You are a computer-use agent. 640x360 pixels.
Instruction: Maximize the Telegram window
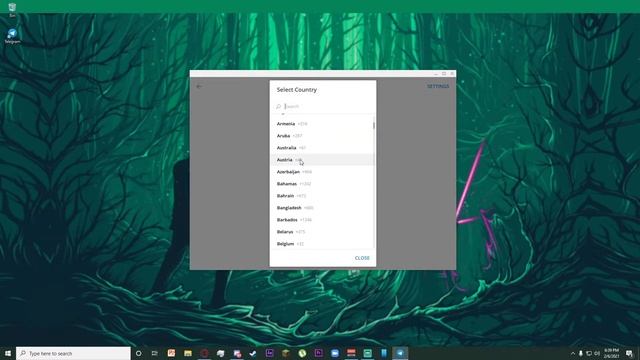coord(444,74)
